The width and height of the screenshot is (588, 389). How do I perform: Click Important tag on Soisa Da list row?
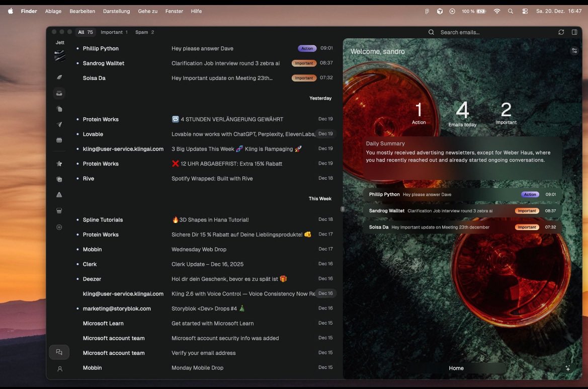[304, 78]
